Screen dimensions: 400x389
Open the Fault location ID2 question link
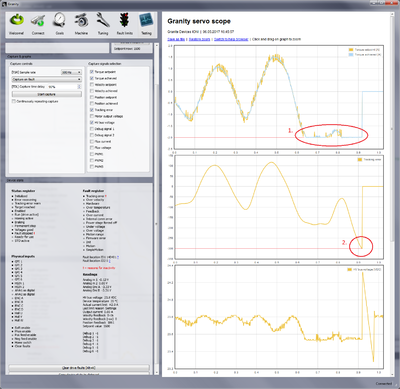110,261
